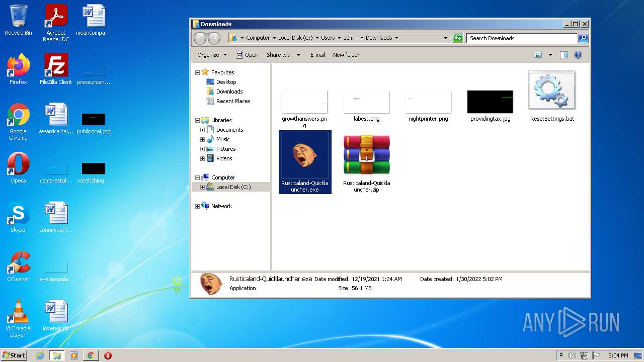Click Open in the toolbar
This screenshot has height=362, width=644.
pos(247,55)
